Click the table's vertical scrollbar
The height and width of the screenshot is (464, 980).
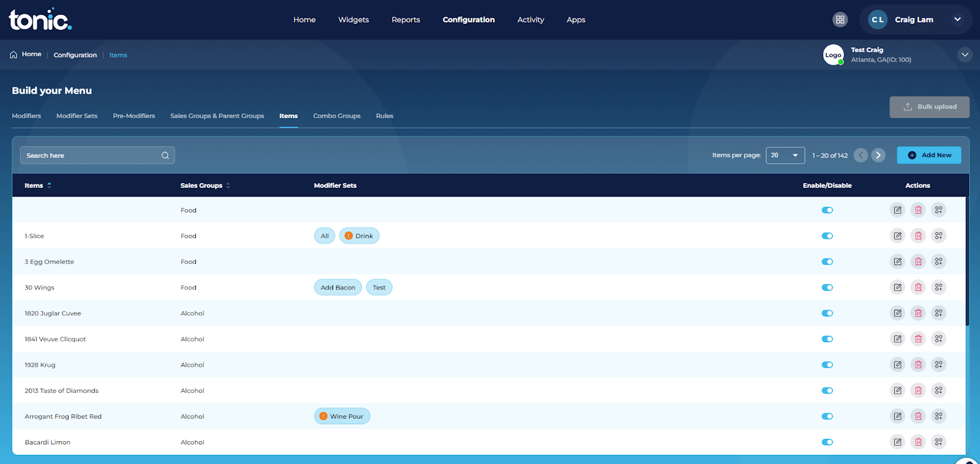point(968,261)
